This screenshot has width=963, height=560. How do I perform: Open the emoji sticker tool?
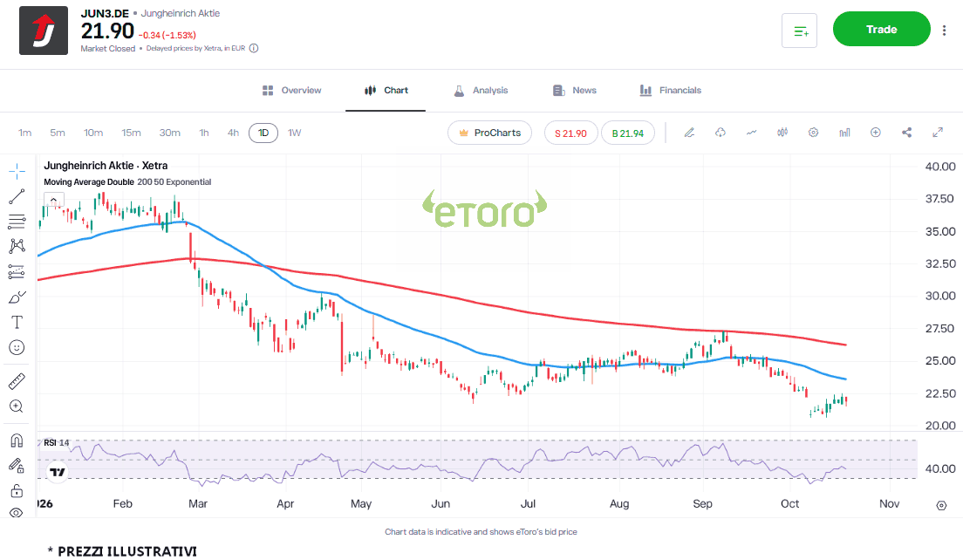pyautogui.click(x=17, y=347)
